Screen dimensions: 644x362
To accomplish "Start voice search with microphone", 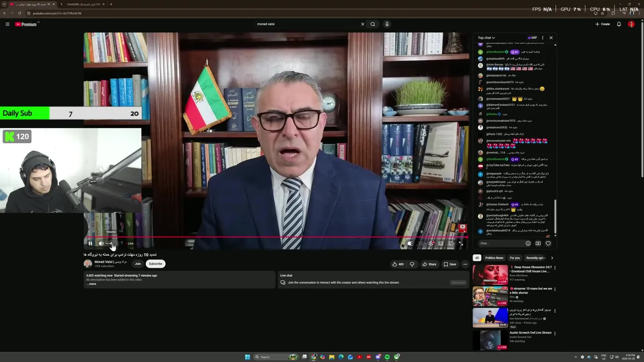I will 387,24.
